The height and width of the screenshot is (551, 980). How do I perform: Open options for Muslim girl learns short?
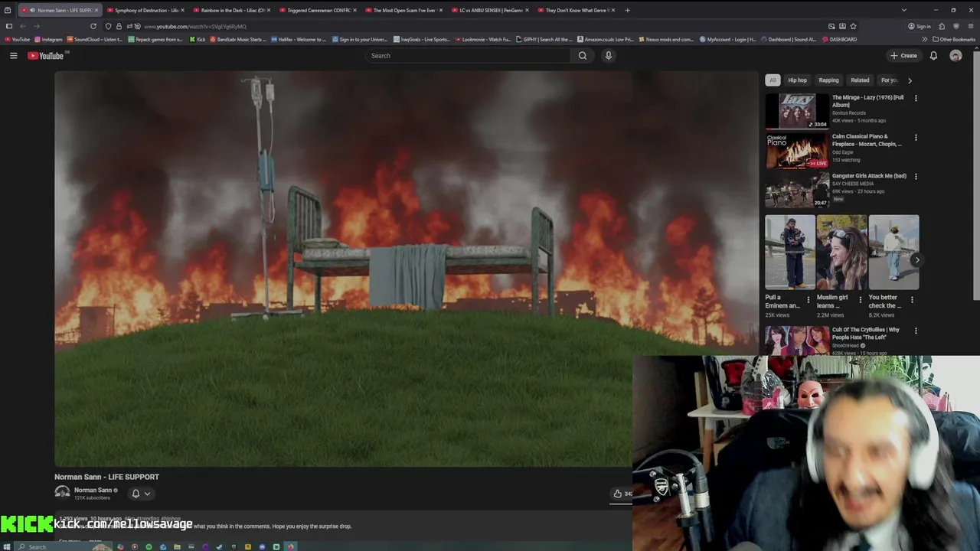860,300
